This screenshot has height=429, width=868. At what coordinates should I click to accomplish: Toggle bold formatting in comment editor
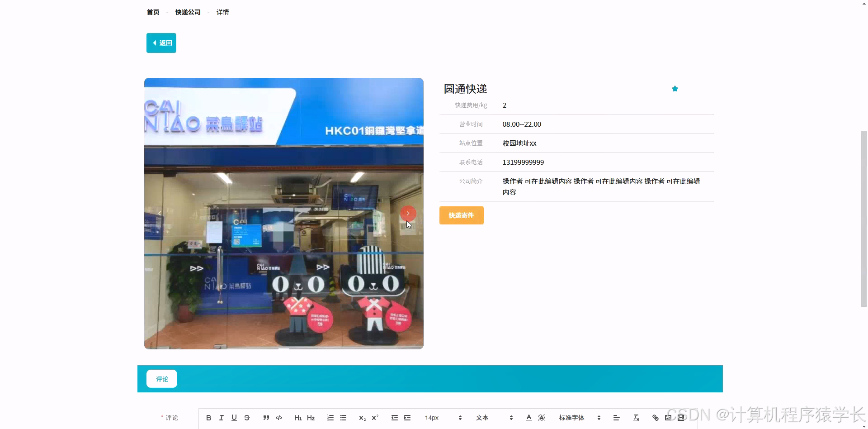(208, 417)
